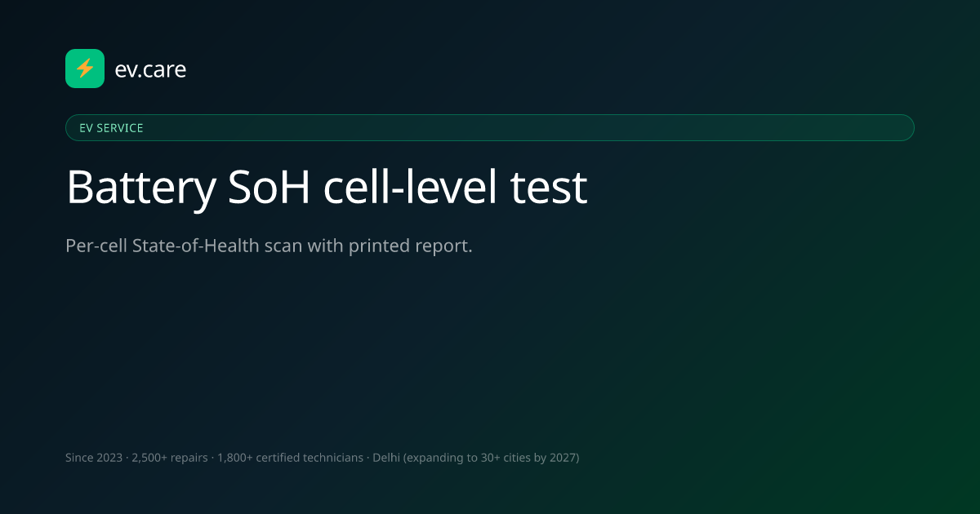
Task: Select the 2,500+ repairs footer stat
Action: [x=170, y=458]
